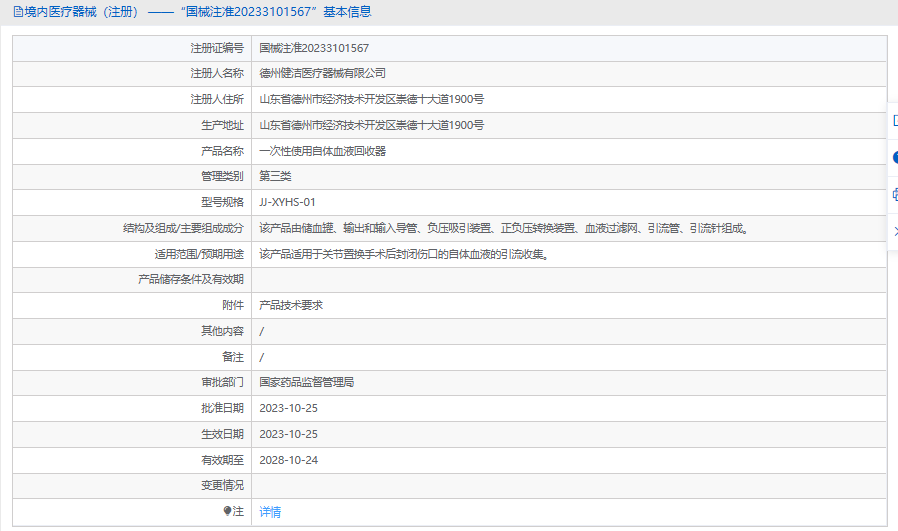Click the 注册人住所 address value
The width and height of the screenshot is (898, 531).
tap(371, 99)
